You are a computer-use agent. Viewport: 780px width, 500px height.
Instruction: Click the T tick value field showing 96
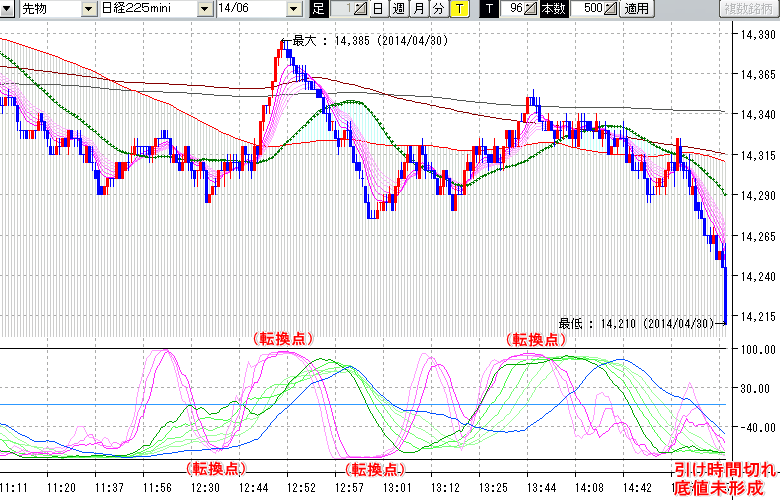point(514,9)
